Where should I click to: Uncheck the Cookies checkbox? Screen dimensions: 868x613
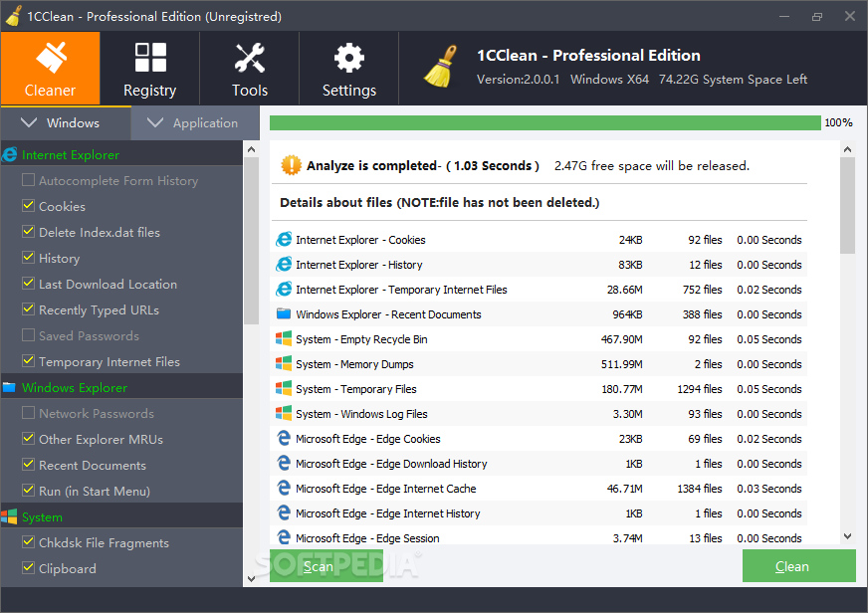tap(28, 205)
